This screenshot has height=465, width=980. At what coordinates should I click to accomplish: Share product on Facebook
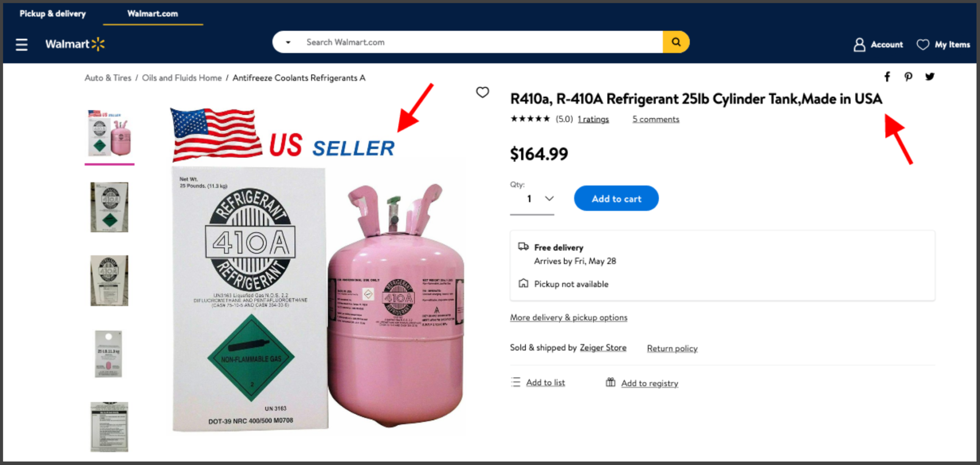coord(887,77)
